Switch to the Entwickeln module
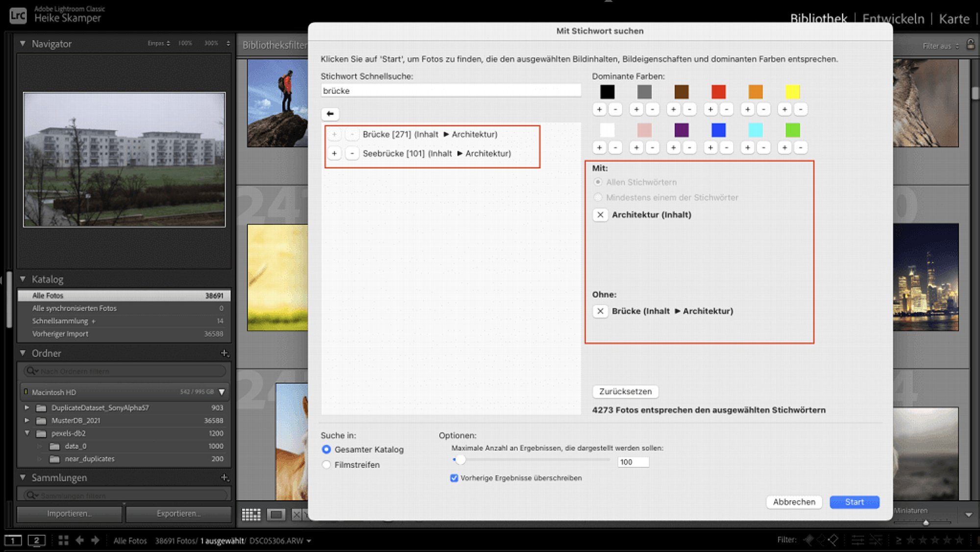980x552 pixels. click(x=893, y=19)
